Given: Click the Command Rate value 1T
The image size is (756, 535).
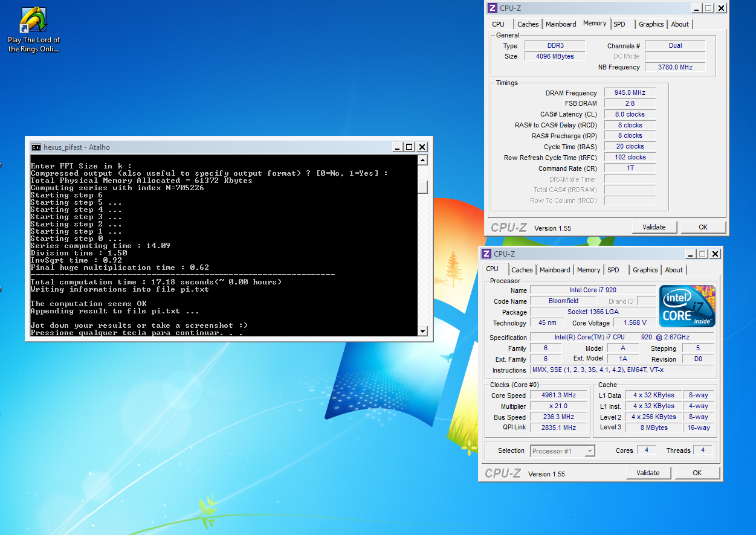Looking at the screenshot, I should coord(630,168).
